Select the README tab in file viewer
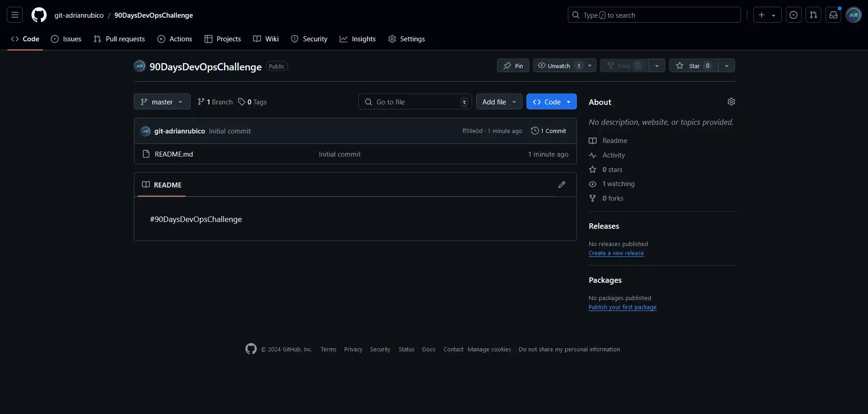The image size is (868, 414). [161, 185]
